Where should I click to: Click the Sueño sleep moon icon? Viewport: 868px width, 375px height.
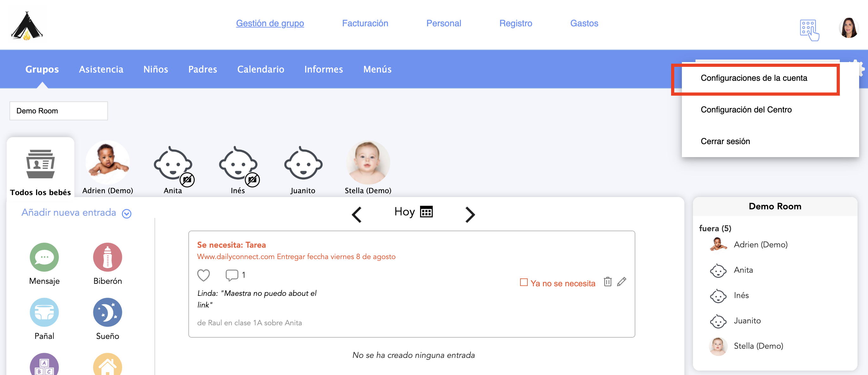coord(108,312)
